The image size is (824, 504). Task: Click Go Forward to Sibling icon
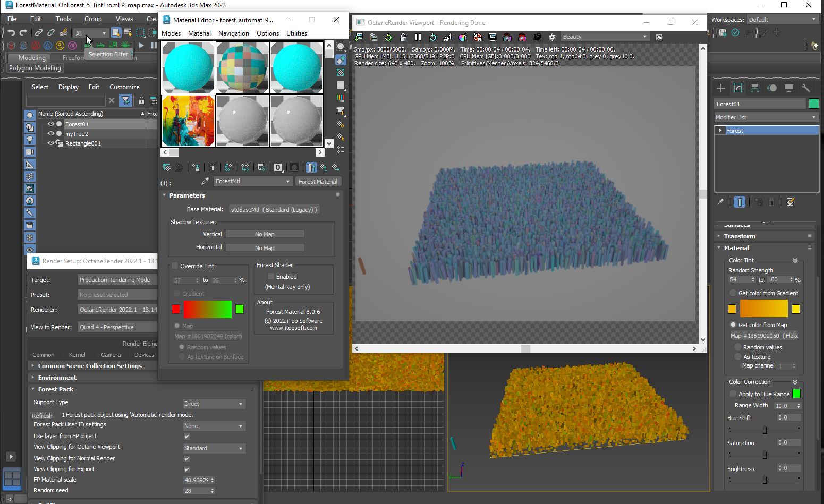[336, 167]
